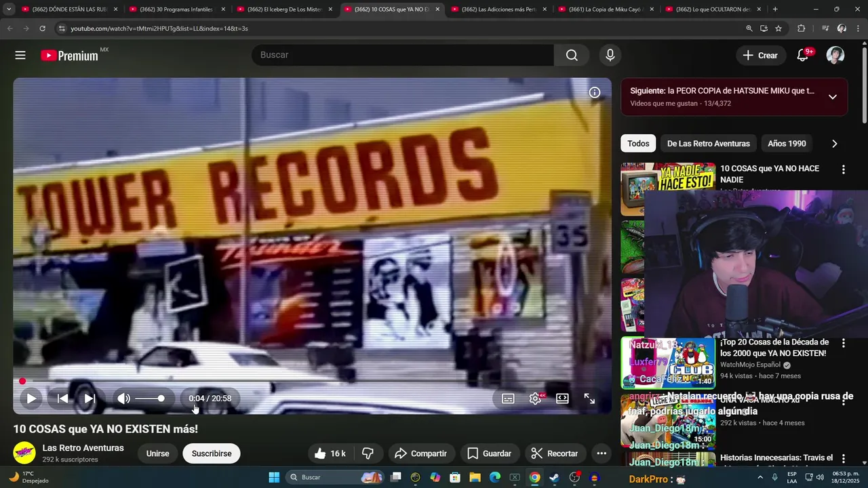868x488 pixels.
Task: Open options for Historias Innecesarias video
Action: 844,459
